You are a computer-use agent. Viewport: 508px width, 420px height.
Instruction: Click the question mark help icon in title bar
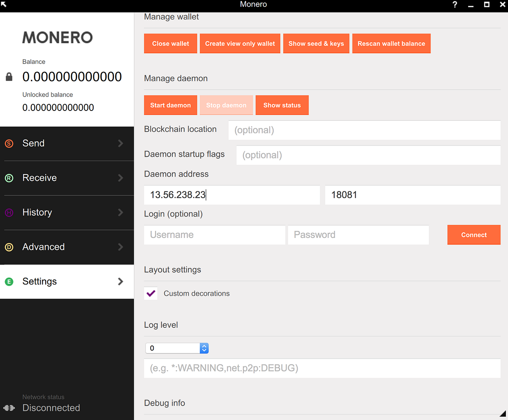[x=455, y=5]
